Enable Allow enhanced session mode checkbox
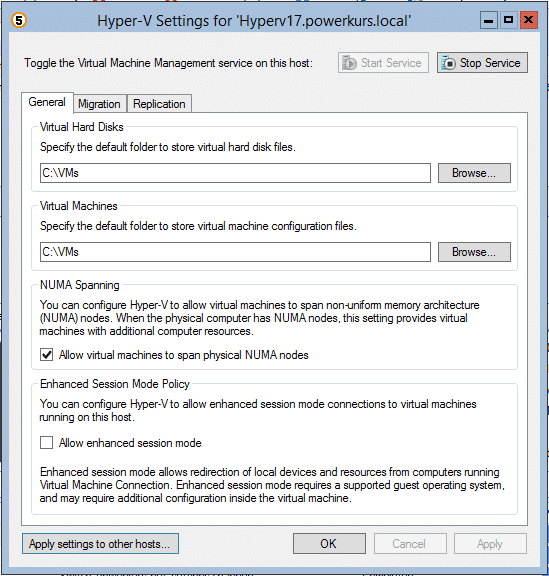The width and height of the screenshot is (549, 576). coord(47,443)
